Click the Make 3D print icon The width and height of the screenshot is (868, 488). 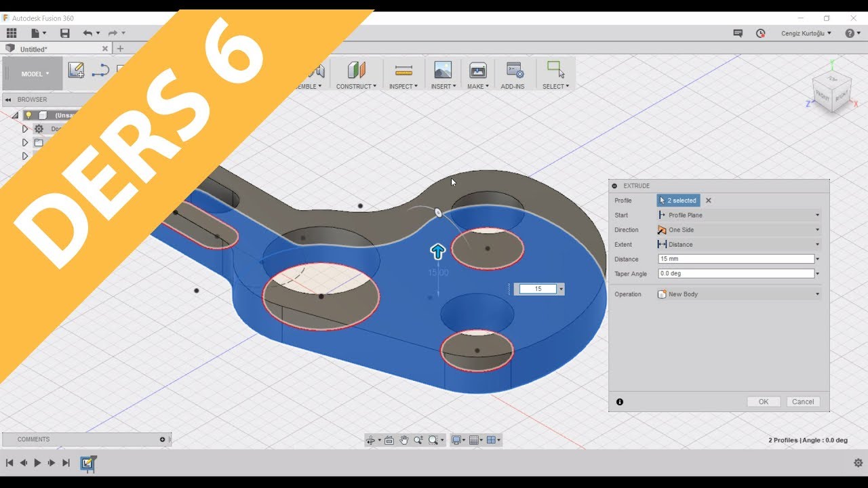[x=477, y=70]
